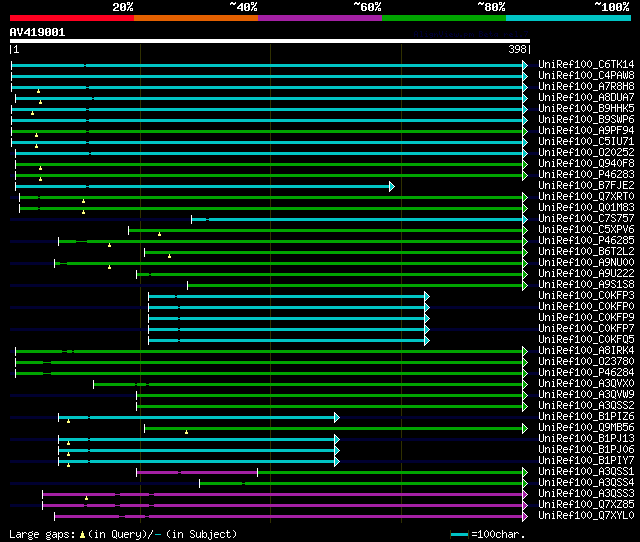Open the UniRef100_A3QSS2 entry
Screen dimensions: 640x542
coord(586,406)
